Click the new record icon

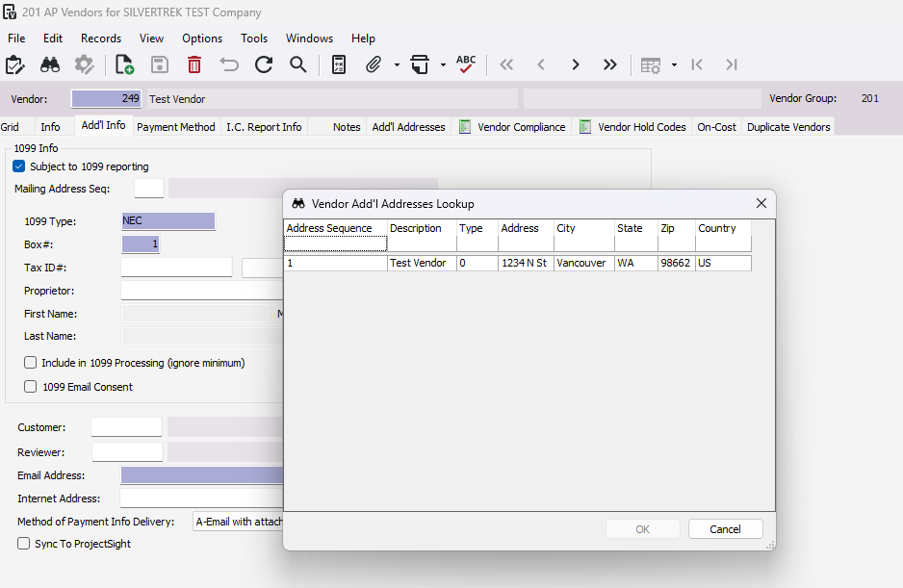tap(124, 64)
